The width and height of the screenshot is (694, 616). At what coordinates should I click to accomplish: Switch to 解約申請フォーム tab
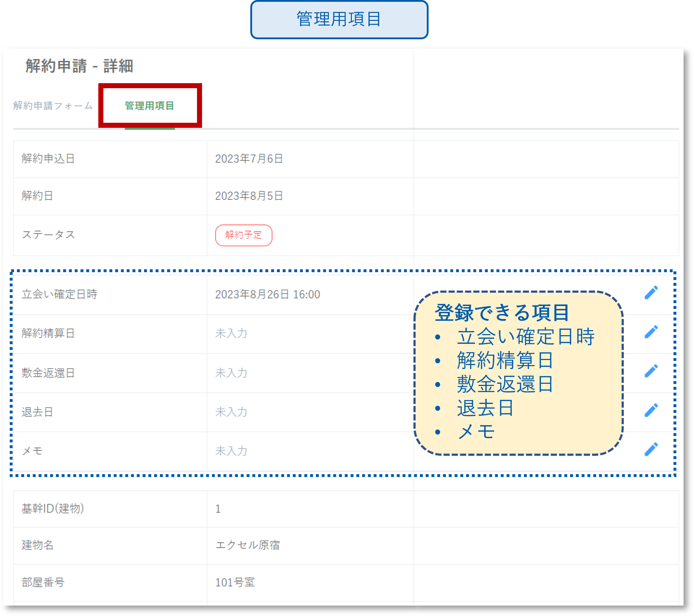(x=53, y=106)
